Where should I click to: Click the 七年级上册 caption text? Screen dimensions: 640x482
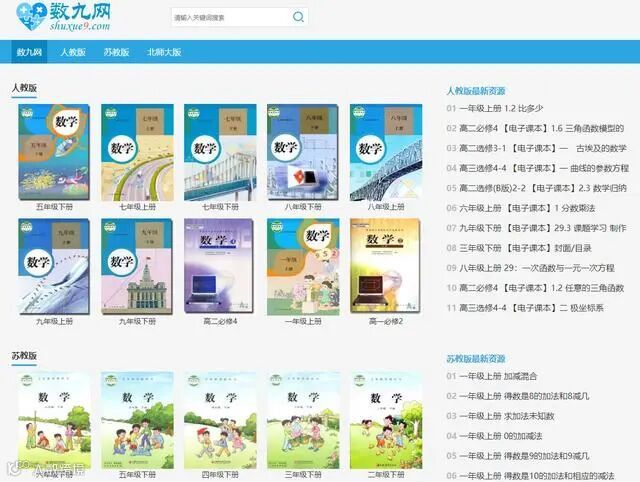pyautogui.click(x=137, y=207)
